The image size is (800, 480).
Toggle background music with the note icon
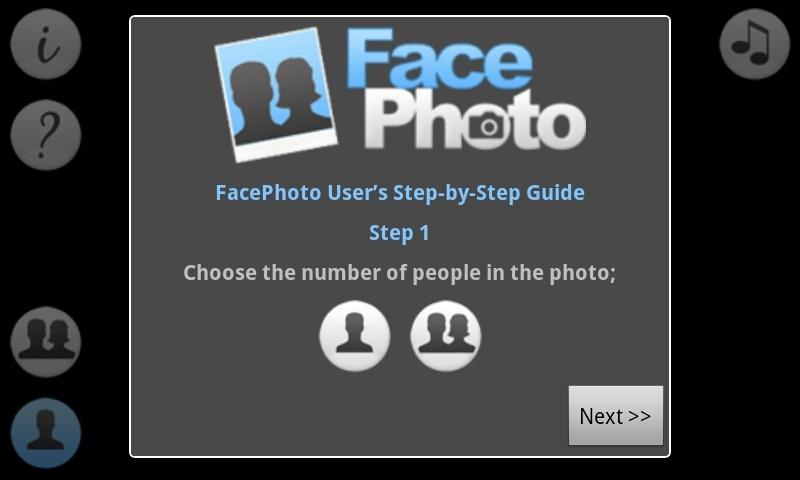coord(755,44)
